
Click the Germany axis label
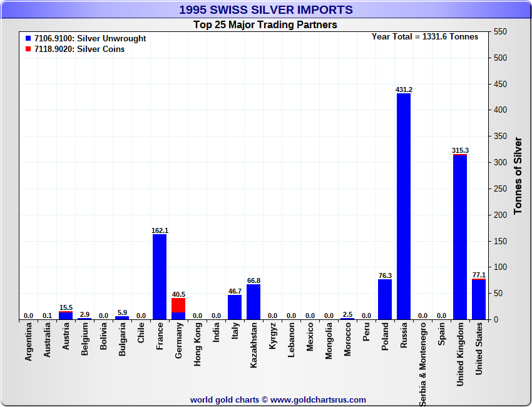pos(178,340)
